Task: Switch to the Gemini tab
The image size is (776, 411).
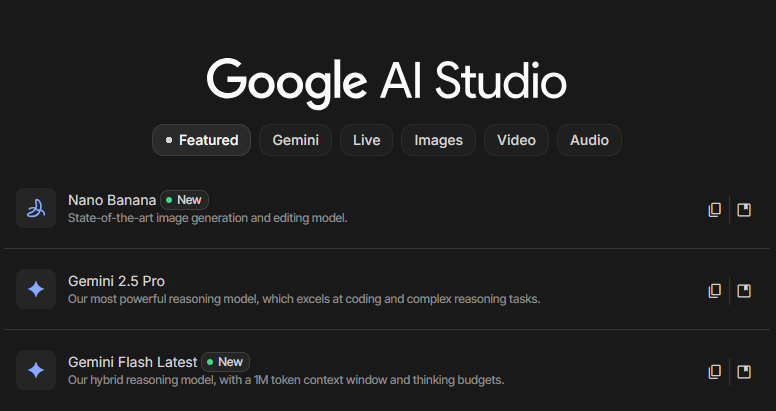Action: pyautogui.click(x=295, y=140)
